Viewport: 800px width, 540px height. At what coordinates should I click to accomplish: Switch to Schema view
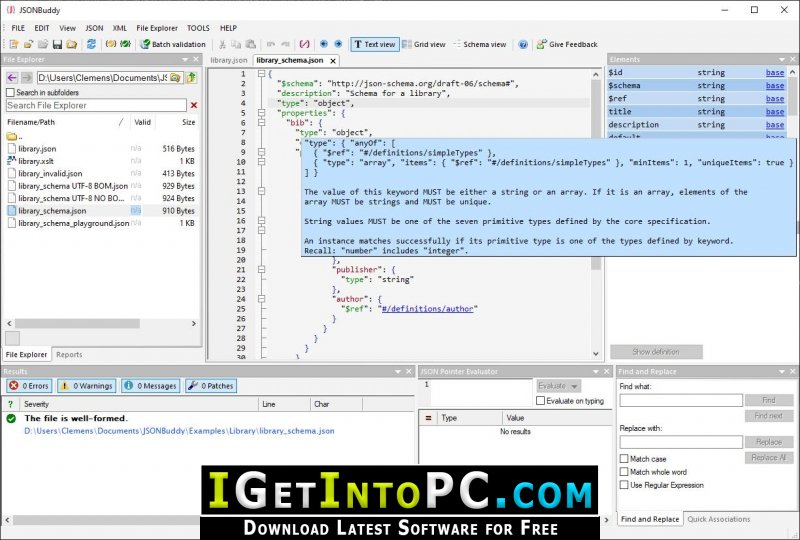(x=480, y=44)
